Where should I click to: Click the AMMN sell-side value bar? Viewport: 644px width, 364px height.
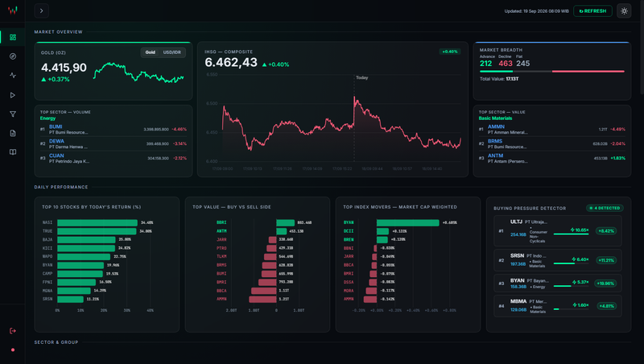tap(262, 299)
